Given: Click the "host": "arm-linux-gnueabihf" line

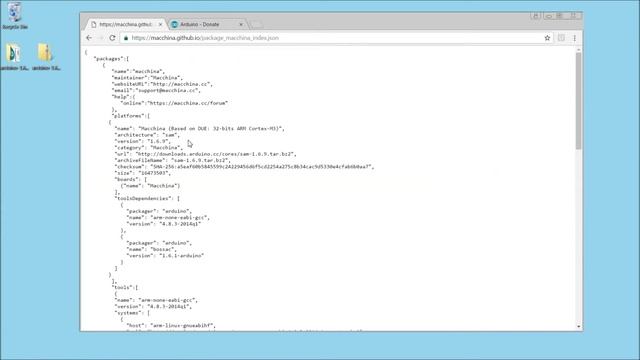Looking at the screenshot, I should click(x=171, y=326).
